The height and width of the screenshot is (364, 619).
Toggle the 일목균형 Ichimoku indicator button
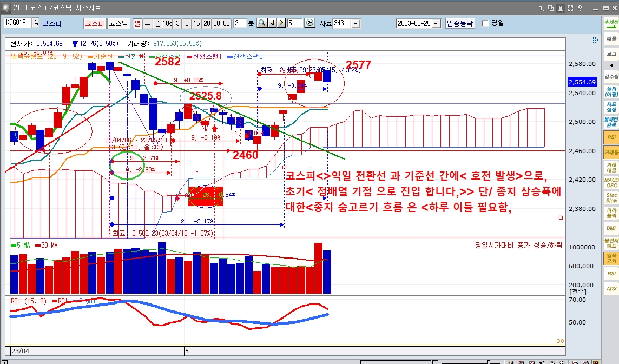[611, 258]
